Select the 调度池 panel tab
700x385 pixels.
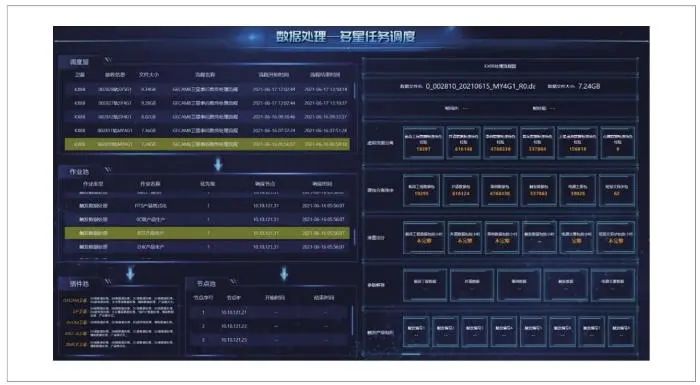[79, 62]
